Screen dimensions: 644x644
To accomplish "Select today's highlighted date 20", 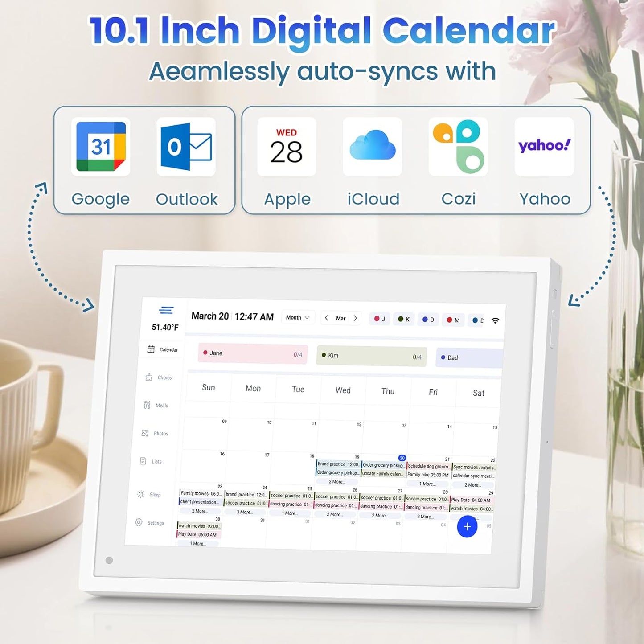I will click(402, 458).
